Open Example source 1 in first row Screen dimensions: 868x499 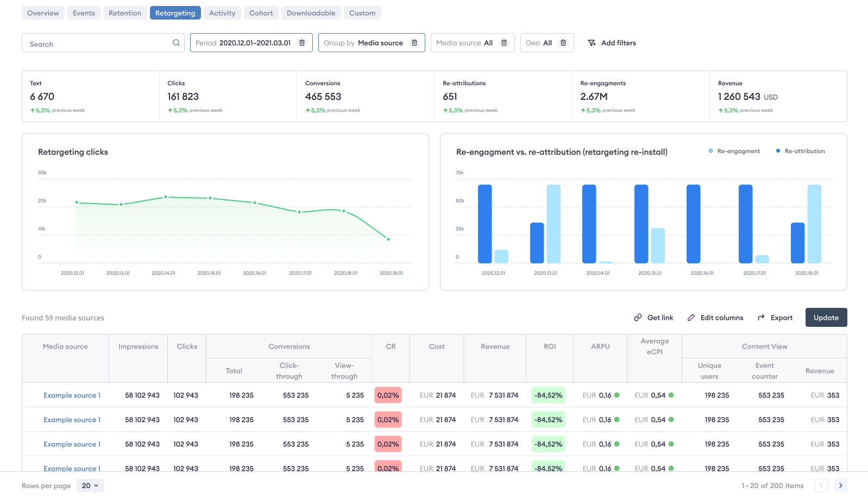[x=72, y=395]
